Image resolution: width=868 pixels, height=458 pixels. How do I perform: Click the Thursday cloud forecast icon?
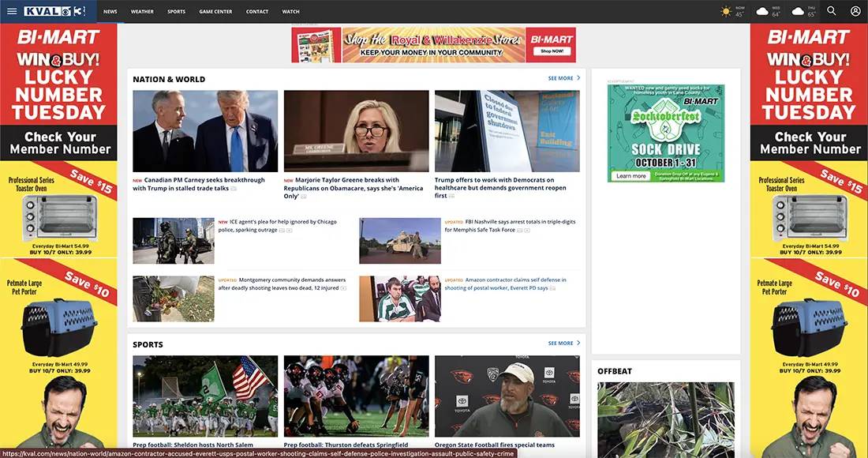click(798, 11)
